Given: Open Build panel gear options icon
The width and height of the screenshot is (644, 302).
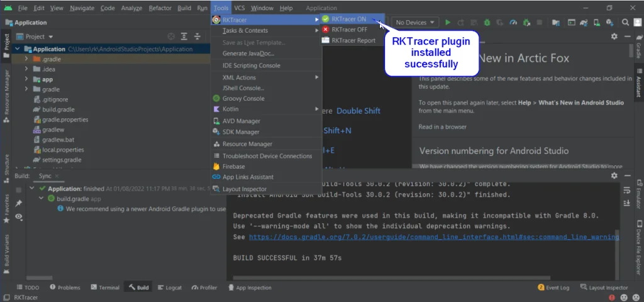Looking at the screenshot, I should [614, 176].
